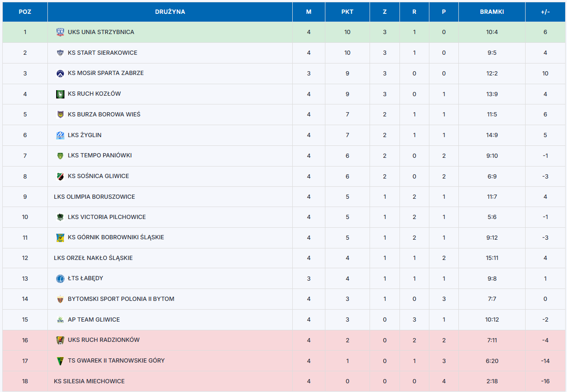Click the Górnik Bobrowniki Śląskie yellow logo
This screenshot has width=567, height=392.
click(x=60, y=237)
